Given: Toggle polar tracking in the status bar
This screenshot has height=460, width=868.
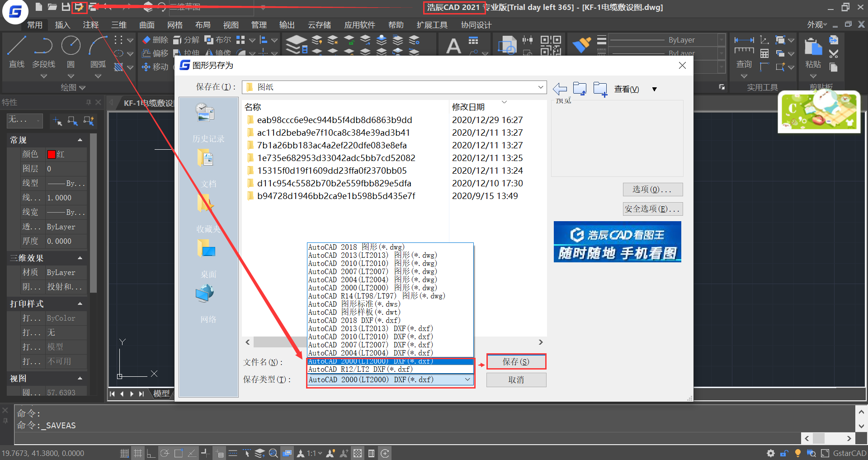Looking at the screenshot, I should 165,453.
